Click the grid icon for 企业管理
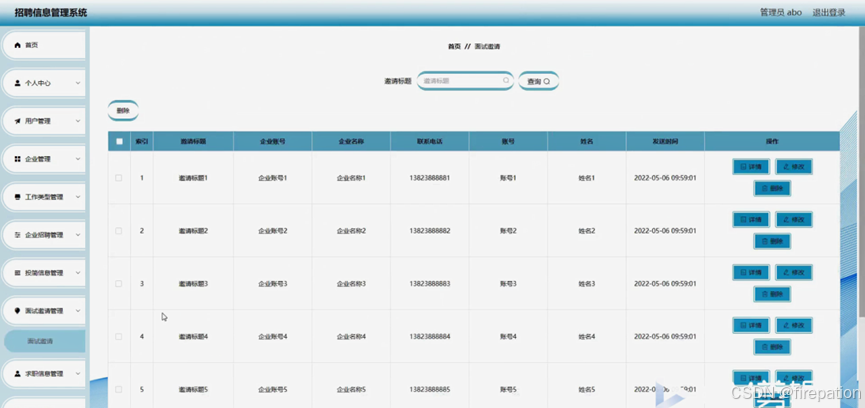 pyautogui.click(x=17, y=159)
